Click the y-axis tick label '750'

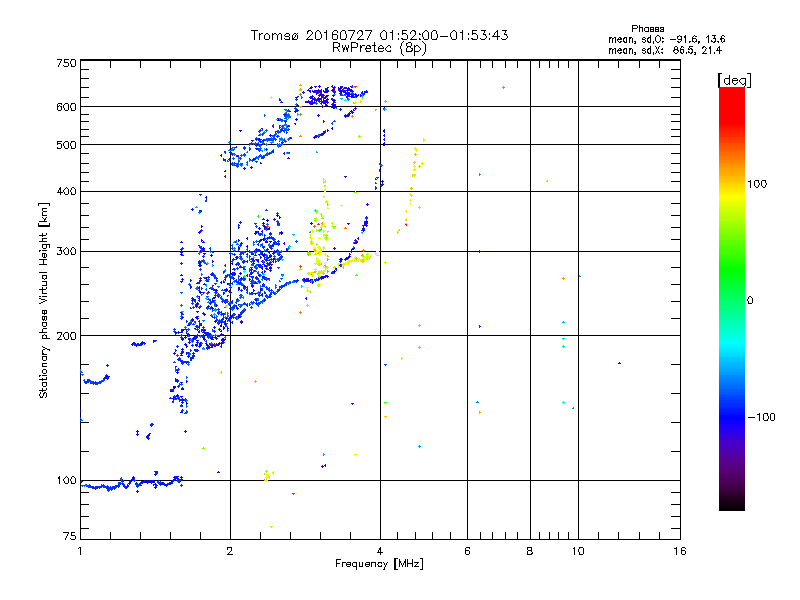[66, 63]
